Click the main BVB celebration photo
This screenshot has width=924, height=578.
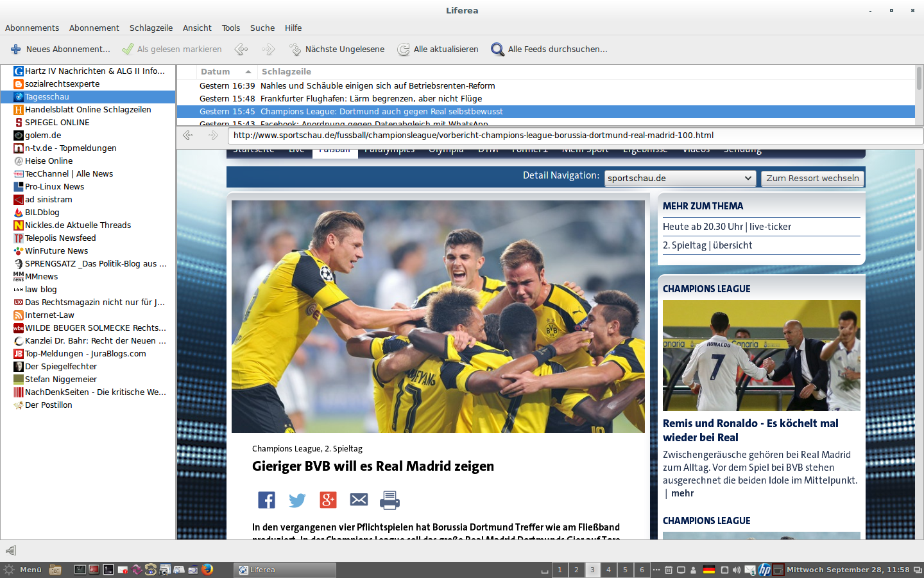(438, 317)
